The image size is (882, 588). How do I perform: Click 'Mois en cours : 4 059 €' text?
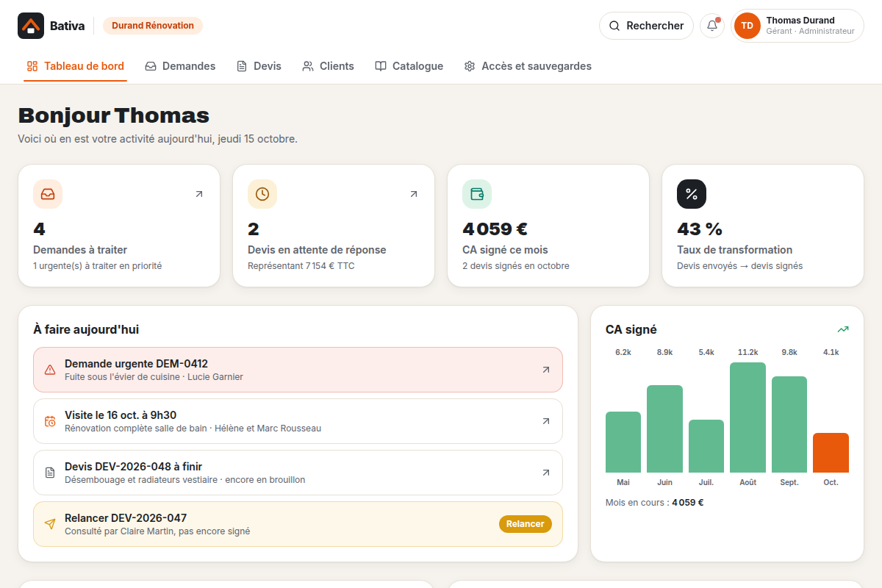coord(655,503)
